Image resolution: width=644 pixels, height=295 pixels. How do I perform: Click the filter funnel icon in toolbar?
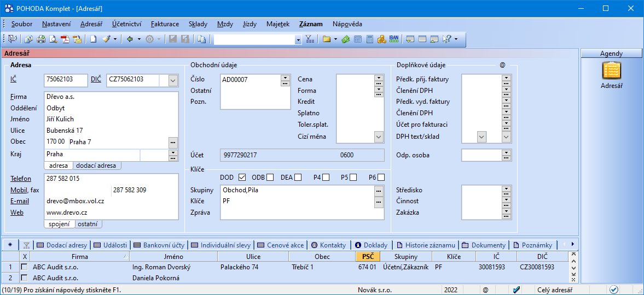[x=310, y=39]
